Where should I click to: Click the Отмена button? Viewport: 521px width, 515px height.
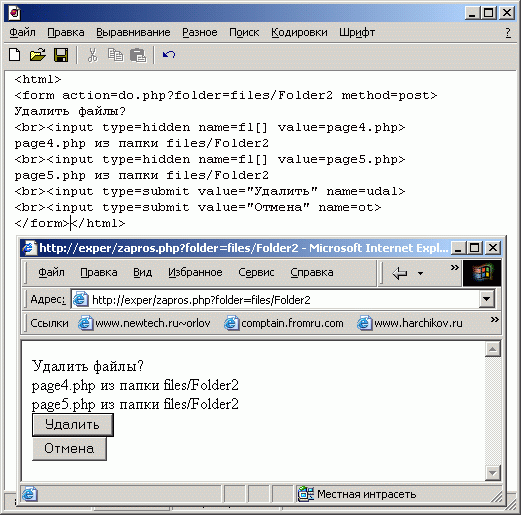point(69,449)
